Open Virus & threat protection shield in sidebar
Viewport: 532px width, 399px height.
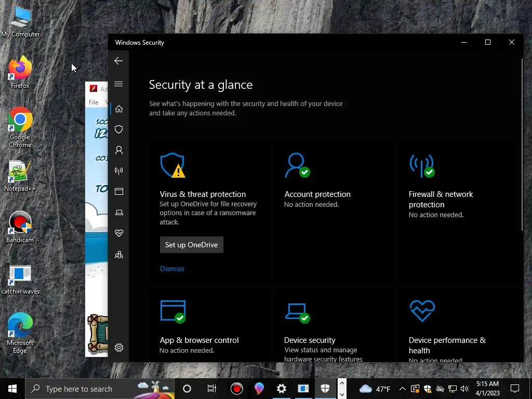tap(119, 129)
